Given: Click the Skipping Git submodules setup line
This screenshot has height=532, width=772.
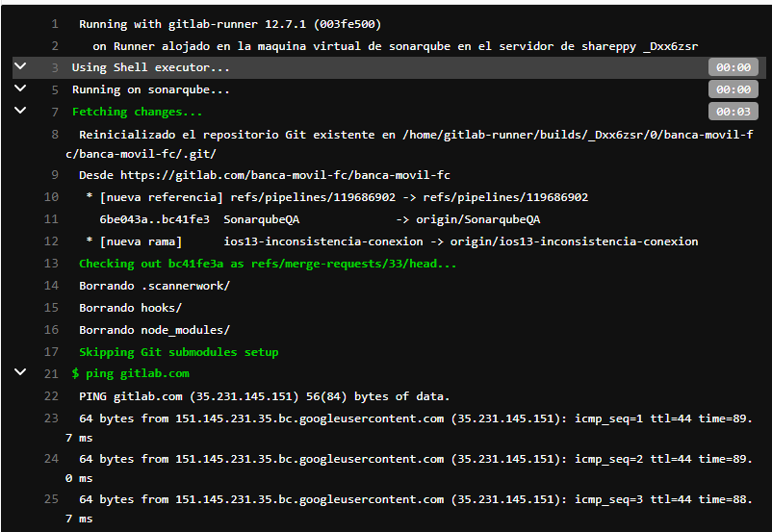Looking at the screenshot, I should pyautogui.click(x=178, y=352).
